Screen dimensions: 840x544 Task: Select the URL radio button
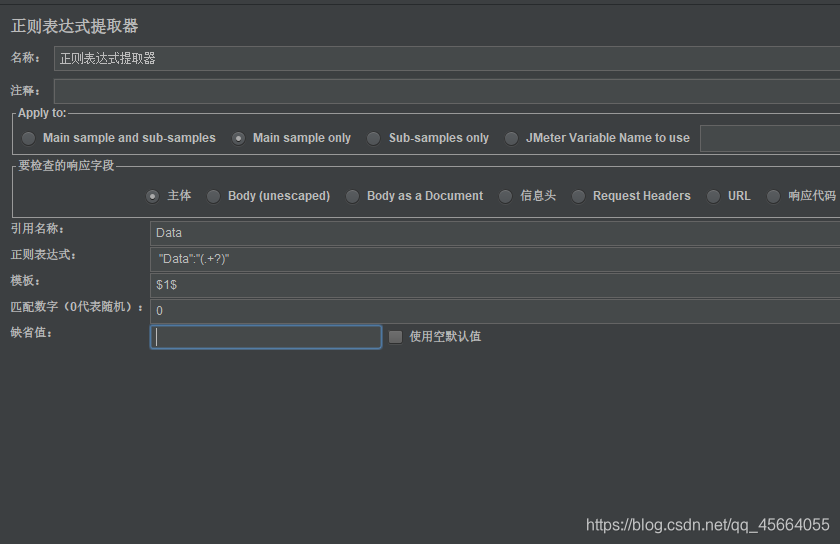click(x=713, y=196)
